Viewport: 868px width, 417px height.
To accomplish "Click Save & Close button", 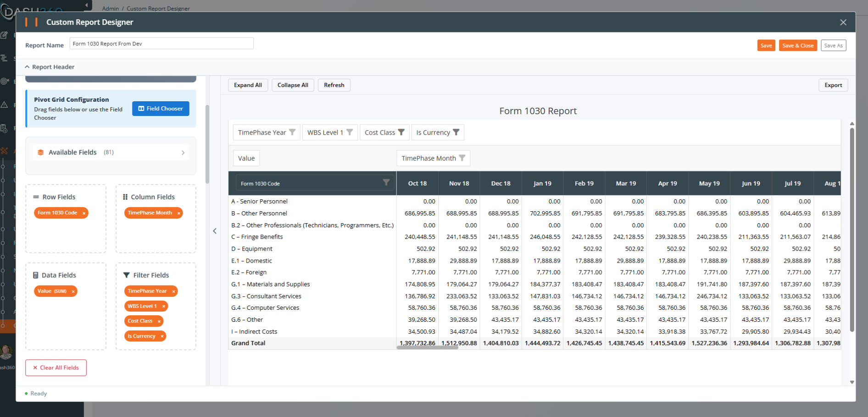I will coord(798,45).
